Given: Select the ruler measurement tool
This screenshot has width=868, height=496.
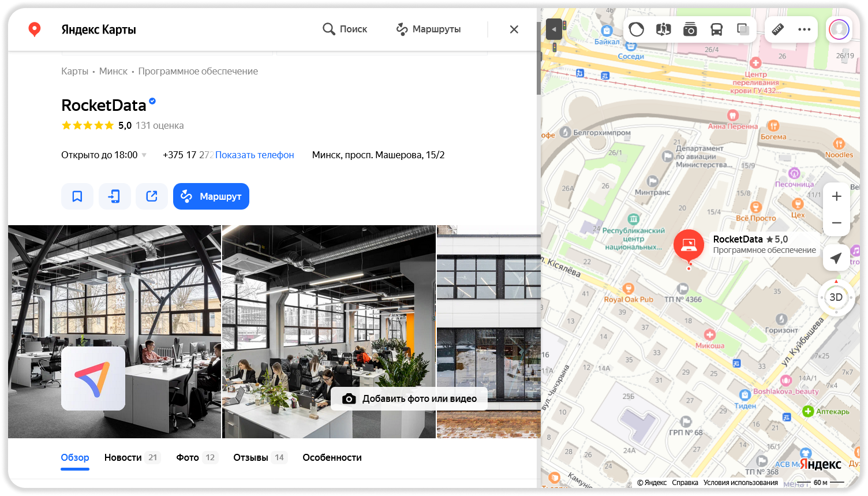Looking at the screenshot, I should coord(778,29).
